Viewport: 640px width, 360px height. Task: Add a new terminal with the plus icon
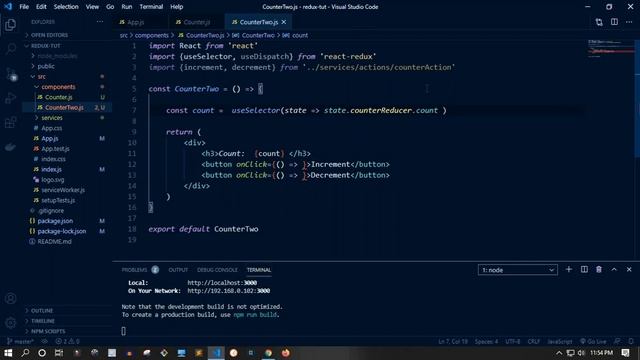point(569,269)
